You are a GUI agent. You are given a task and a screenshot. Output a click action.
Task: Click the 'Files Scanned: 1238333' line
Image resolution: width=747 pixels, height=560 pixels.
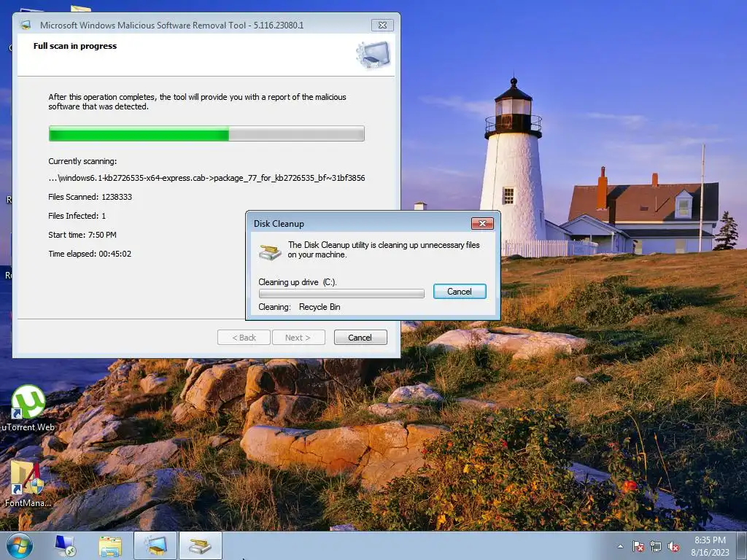90,197
